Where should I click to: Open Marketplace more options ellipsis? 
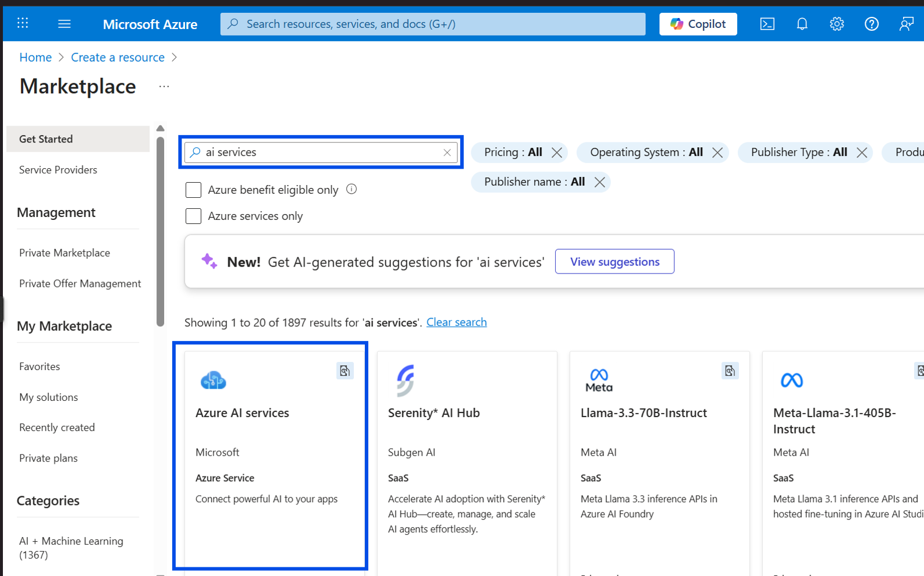164,87
